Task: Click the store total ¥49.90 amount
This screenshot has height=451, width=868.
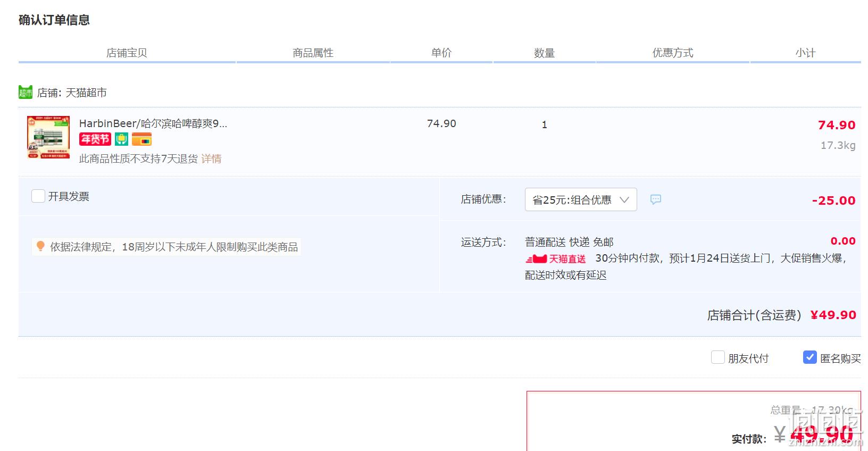Action: tap(833, 315)
